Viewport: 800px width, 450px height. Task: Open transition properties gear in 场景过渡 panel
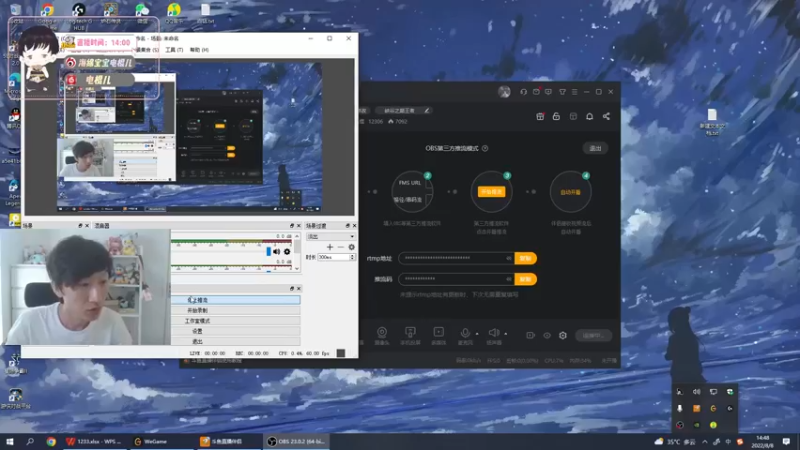click(352, 247)
